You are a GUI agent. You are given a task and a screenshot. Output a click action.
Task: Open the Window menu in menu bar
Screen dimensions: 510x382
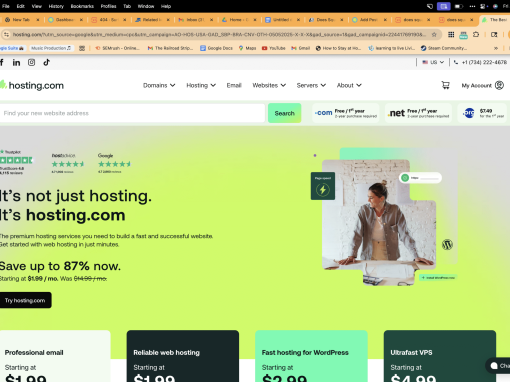(146, 6)
